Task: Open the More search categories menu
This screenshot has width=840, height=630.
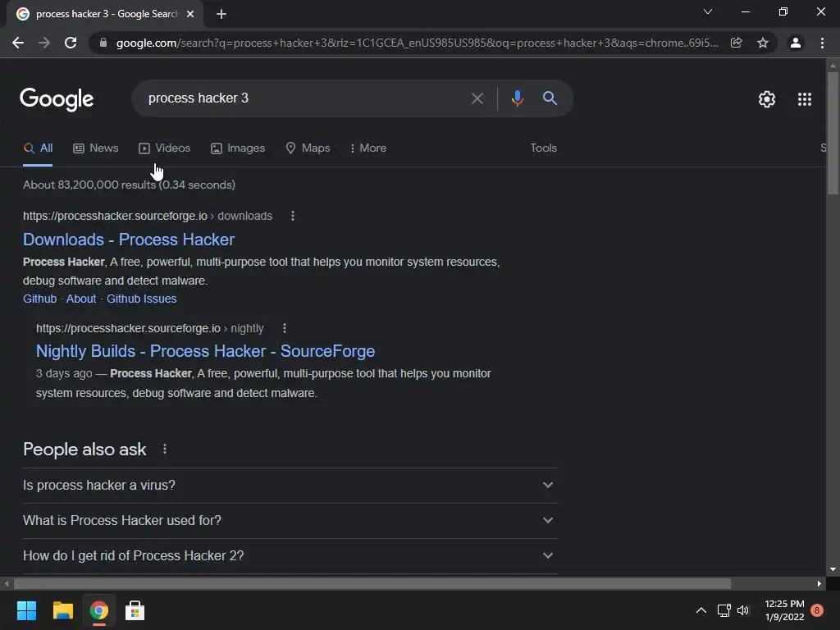Action: click(368, 148)
